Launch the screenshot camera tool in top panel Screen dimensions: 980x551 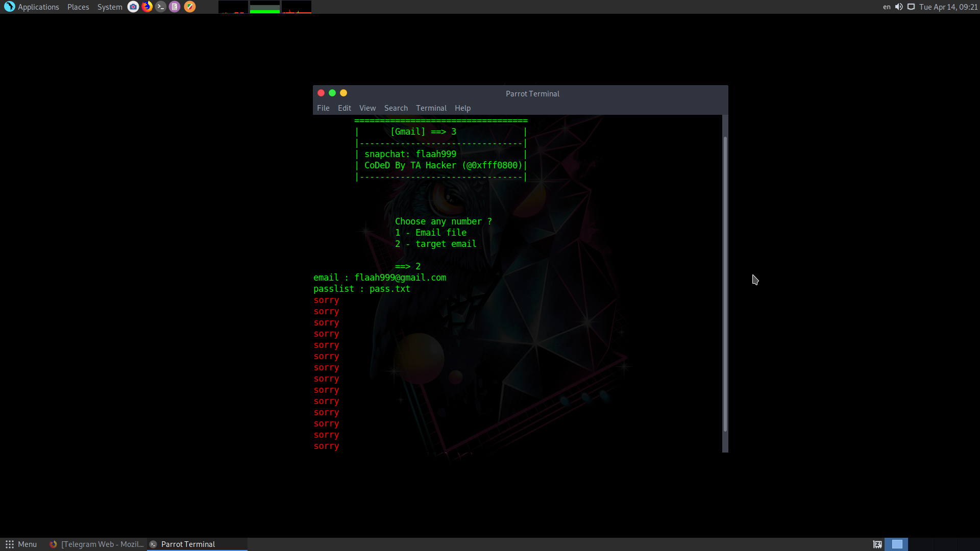tap(133, 7)
